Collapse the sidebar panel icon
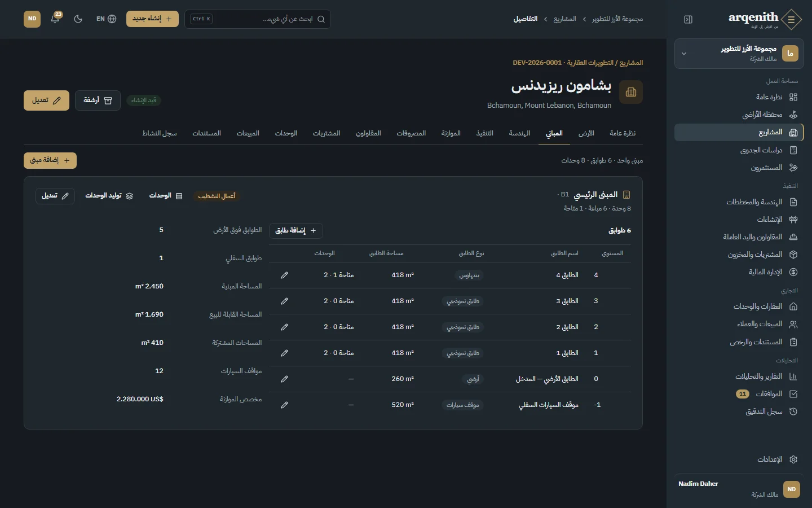The height and width of the screenshot is (508, 812). point(688,19)
